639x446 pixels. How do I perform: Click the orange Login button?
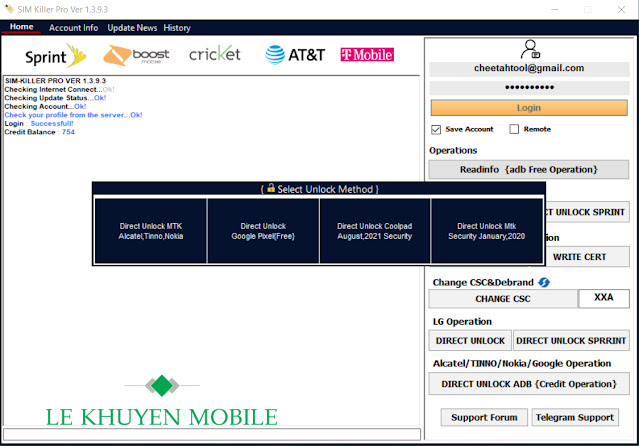(x=529, y=108)
